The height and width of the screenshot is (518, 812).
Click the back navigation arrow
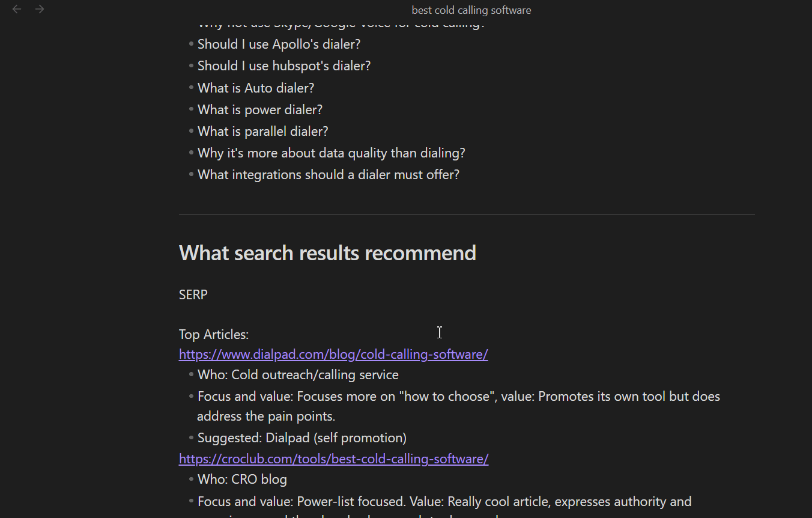tap(16, 9)
